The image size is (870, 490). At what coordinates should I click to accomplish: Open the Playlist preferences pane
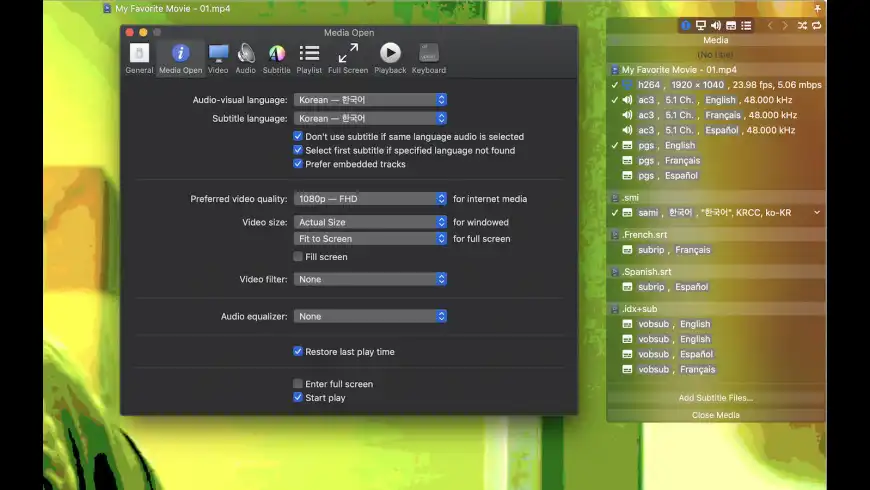(309, 58)
